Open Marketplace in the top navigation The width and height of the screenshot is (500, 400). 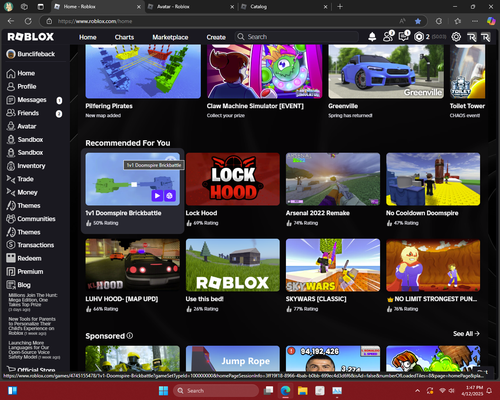[x=170, y=37]
